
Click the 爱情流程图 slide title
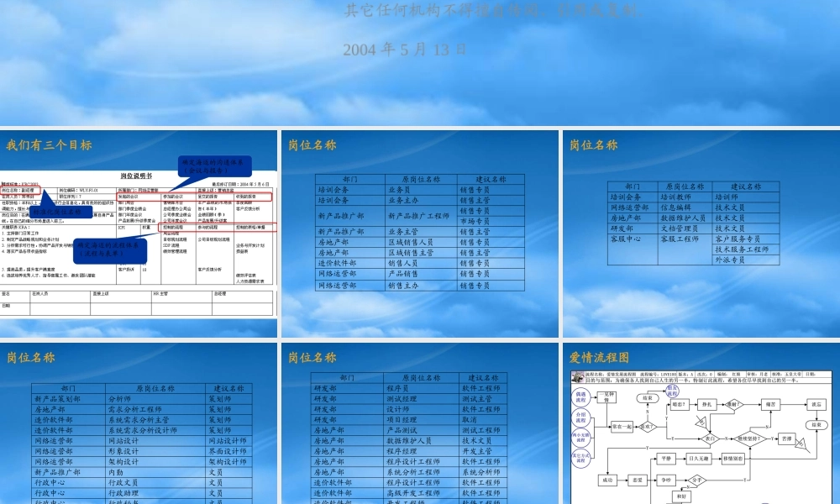pos(599,358)
